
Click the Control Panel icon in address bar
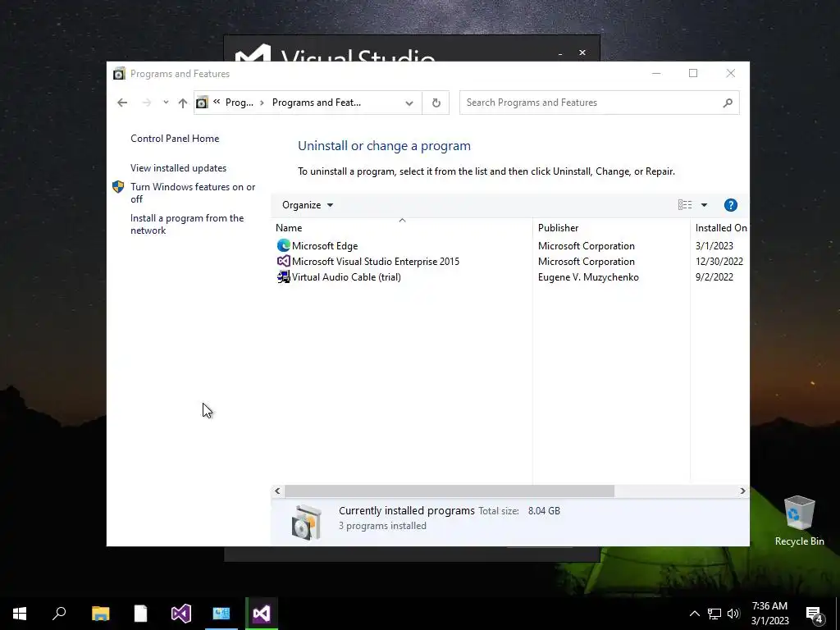(x=202, y=103)
